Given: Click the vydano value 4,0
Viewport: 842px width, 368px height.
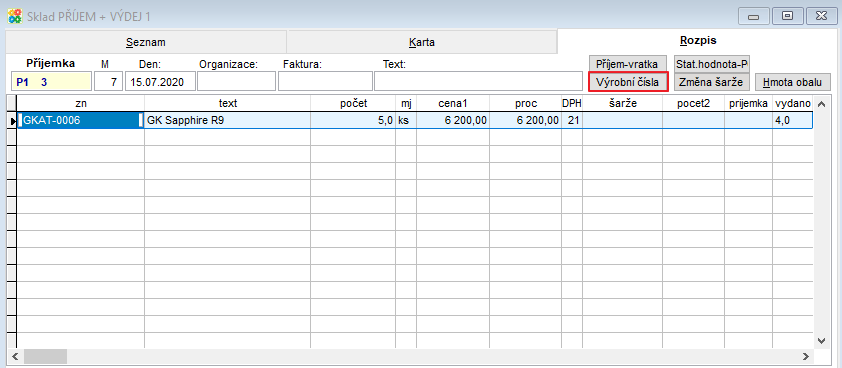Looking at the screenshot, I should point(792,120).
